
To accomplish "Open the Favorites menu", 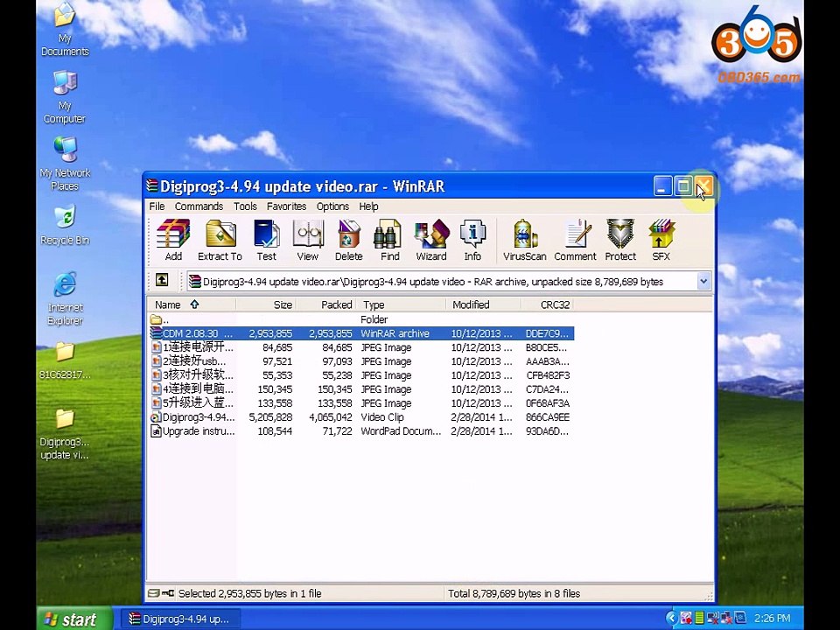I will click(287, 206).
